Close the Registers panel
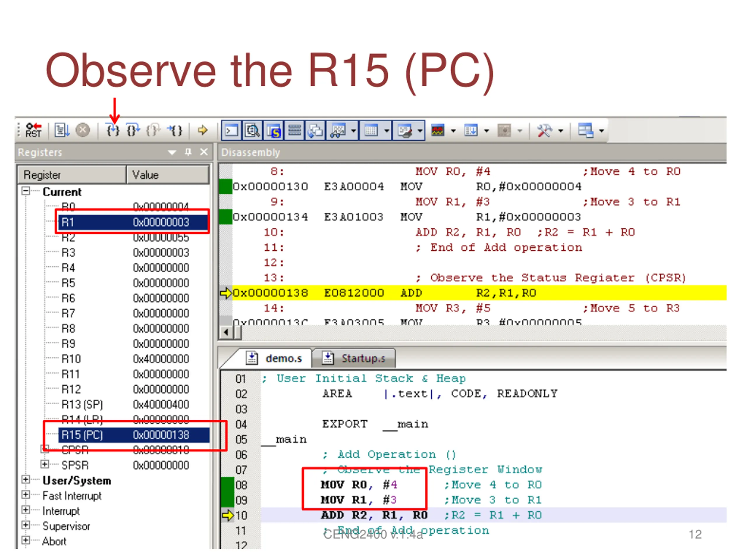747x560 pixels. tap(204, 152)
